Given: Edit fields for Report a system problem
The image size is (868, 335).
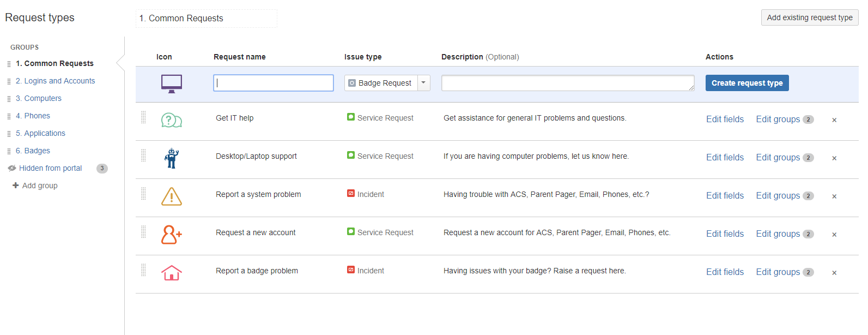Looking at the screenshot, I should tap(725, 195).
